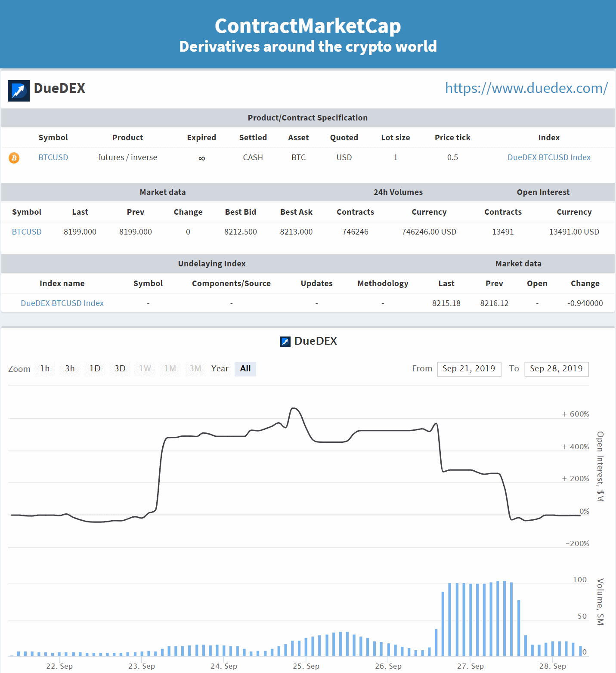Click the Best Ask value 8213.000
Image resolution: width=616 pixels, height=673 pixels.
pos(296,232)
